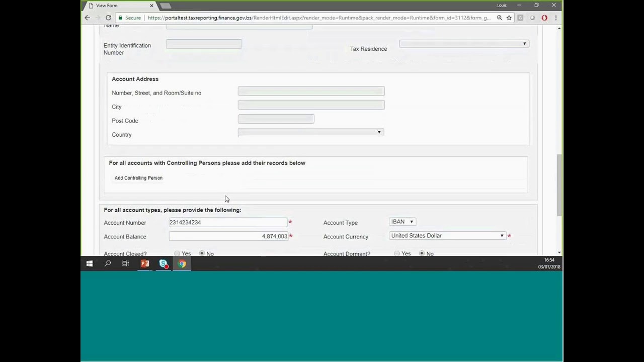Click the Account Balance field showing 4,874,003

tap(228, 236)
